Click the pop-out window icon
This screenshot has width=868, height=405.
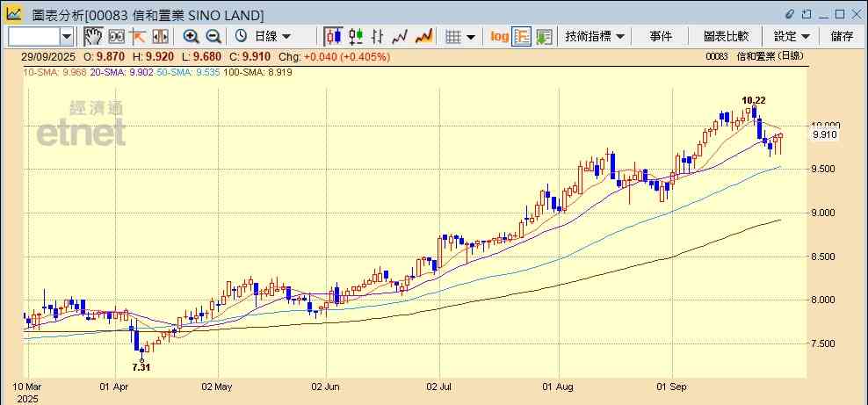click(x=807, y=14)
